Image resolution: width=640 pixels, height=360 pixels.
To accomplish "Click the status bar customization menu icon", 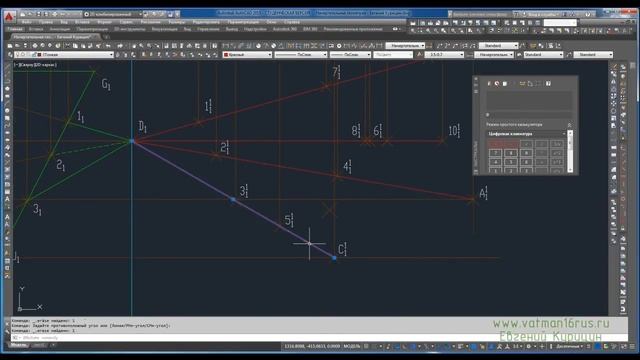I will coord(633,347).
